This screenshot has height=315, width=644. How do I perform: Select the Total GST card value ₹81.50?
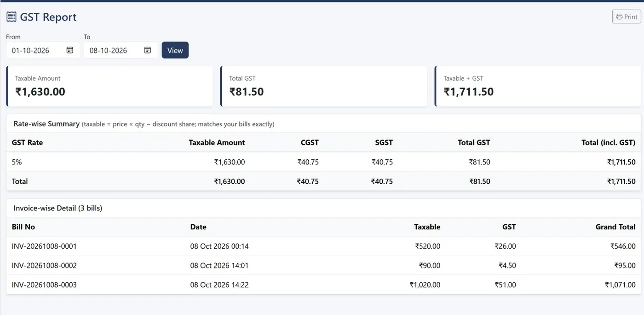247,92
